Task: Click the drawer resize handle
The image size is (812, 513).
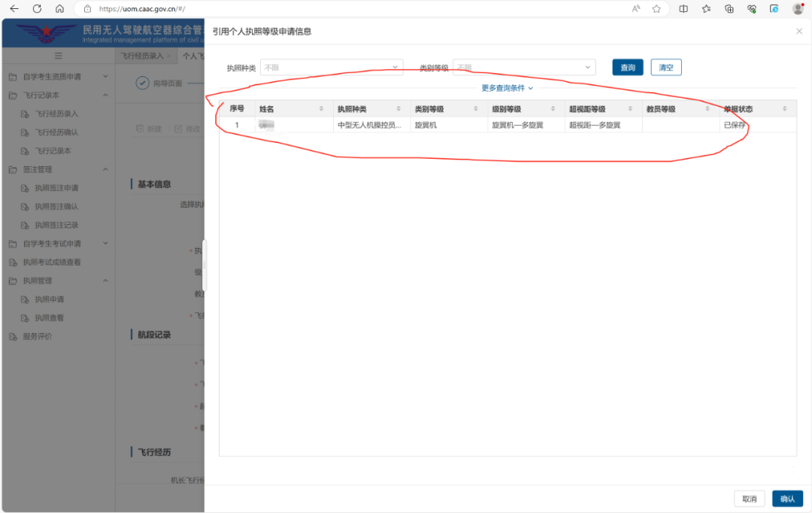Action: (204, 265)
